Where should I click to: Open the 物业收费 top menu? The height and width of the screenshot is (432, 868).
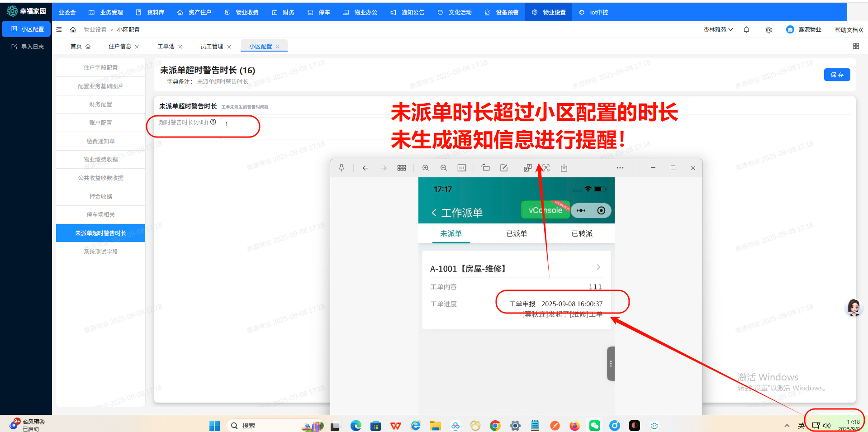click(242, 12)
